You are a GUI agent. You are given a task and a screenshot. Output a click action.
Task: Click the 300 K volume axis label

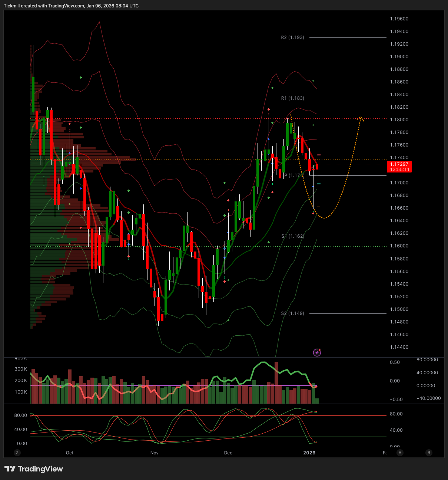click(21, 369)
